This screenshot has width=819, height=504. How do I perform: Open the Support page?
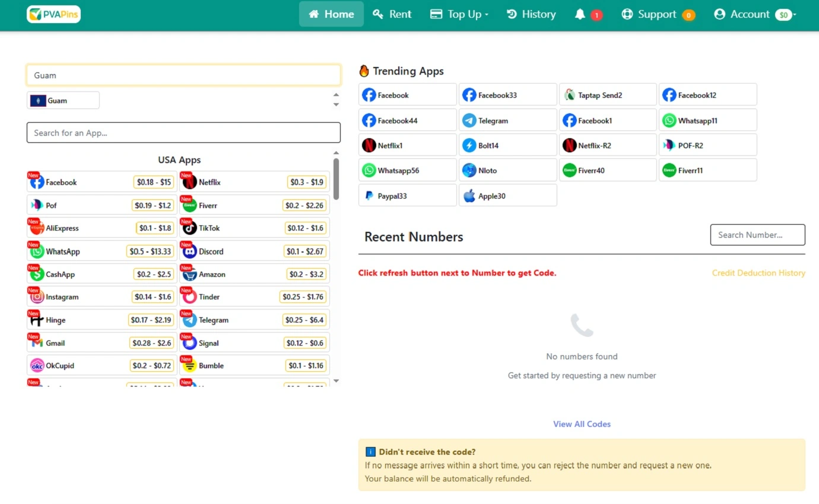658,14
